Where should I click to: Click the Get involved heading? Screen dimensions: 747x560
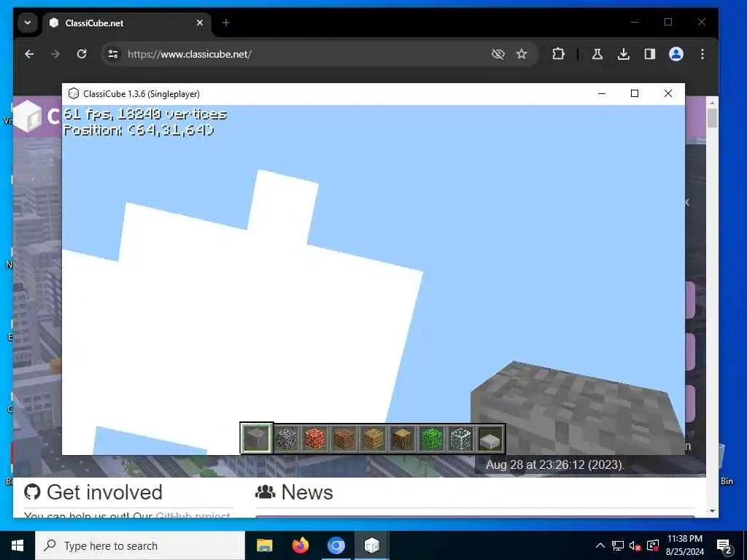pyautogui.click(x=104, y=492)
